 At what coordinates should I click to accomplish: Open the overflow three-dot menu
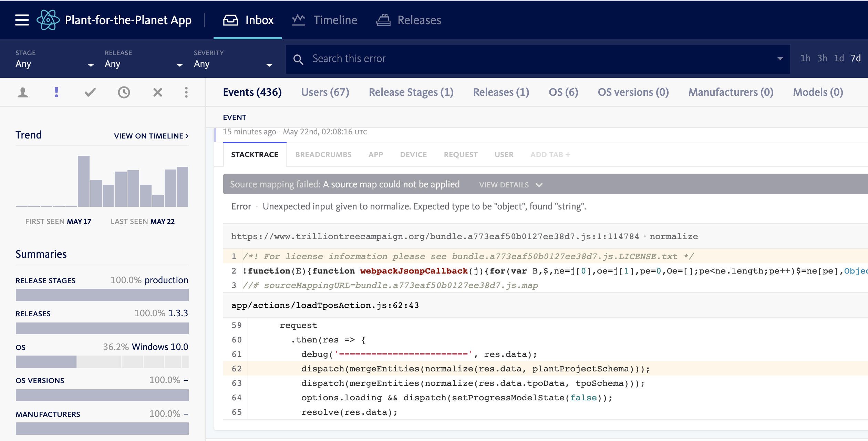[x=186, y=92]
